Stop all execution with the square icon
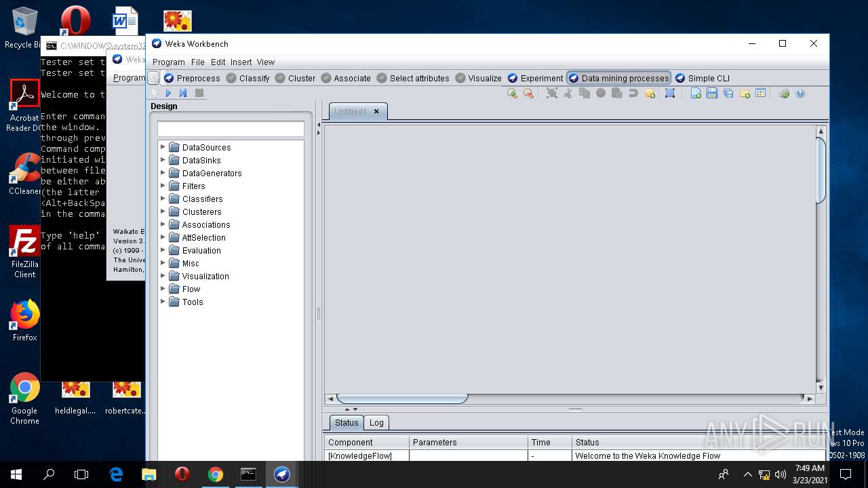This screenshot has width=868, height=488. [x=199, y=93]
